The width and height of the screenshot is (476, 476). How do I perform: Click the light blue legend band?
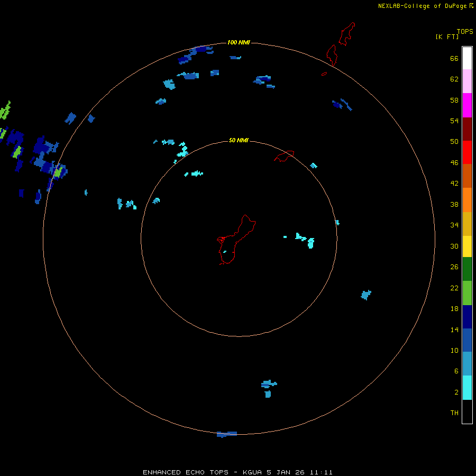coord(467,364)
